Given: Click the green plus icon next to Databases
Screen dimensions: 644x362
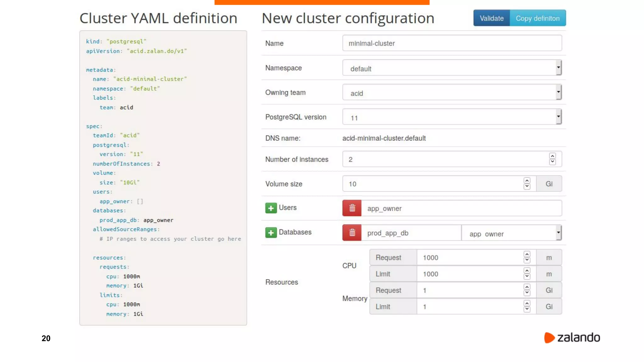Looking at the screenshot, I should click(271, 233).
